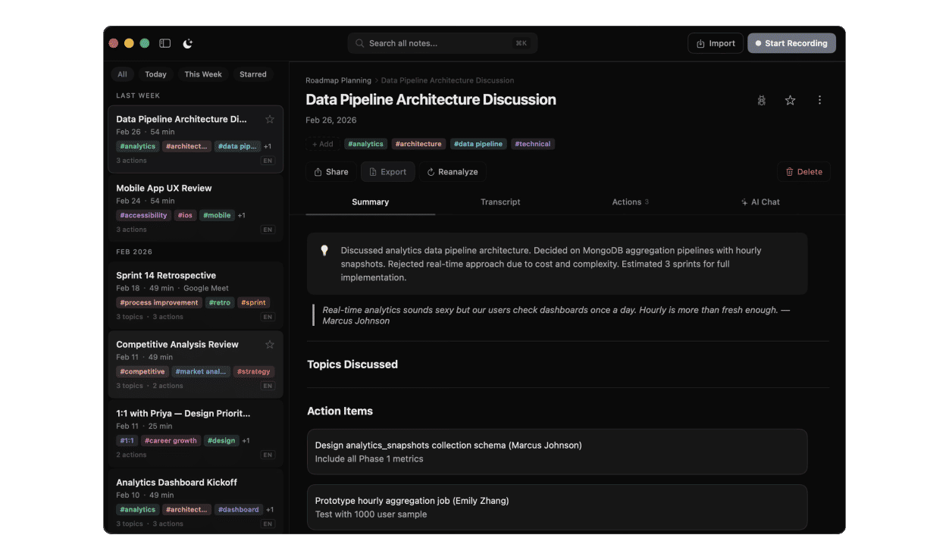Click the #technical tag under the note title
This screenshot has height=560, width=949.
click(533, 144)
